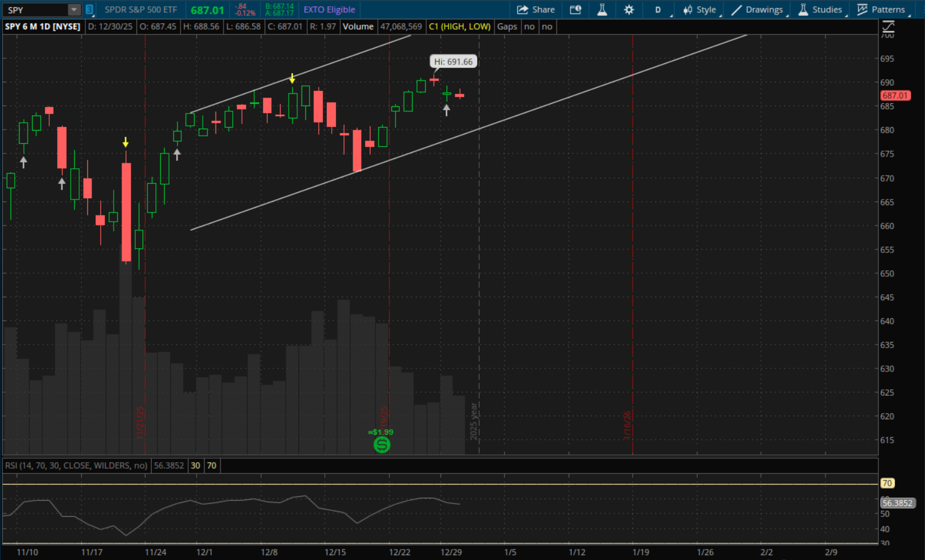The image size is (925, 560).
Task: Select the Hi: 691.66 price bubble
Action: [453, 61]
